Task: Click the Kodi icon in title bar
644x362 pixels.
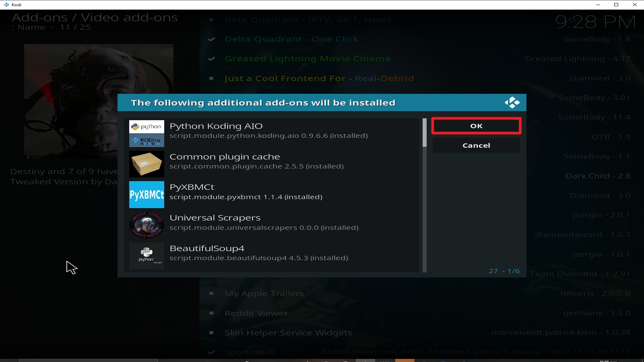Action: 6,5
